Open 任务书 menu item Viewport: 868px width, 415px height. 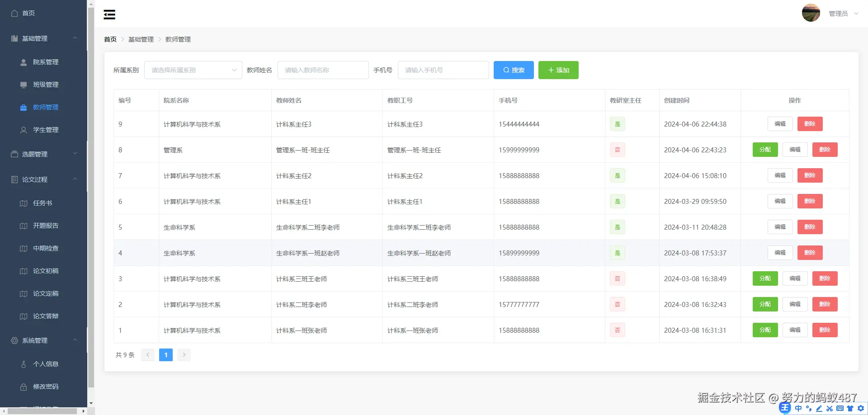pos(42,203)
